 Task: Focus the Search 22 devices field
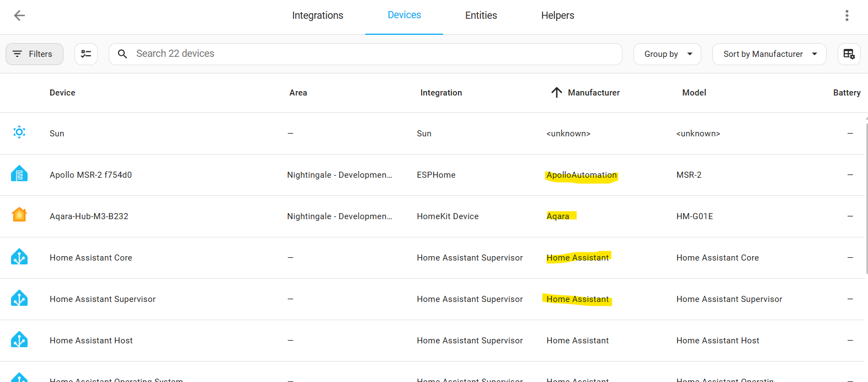[x=365, y=54]
